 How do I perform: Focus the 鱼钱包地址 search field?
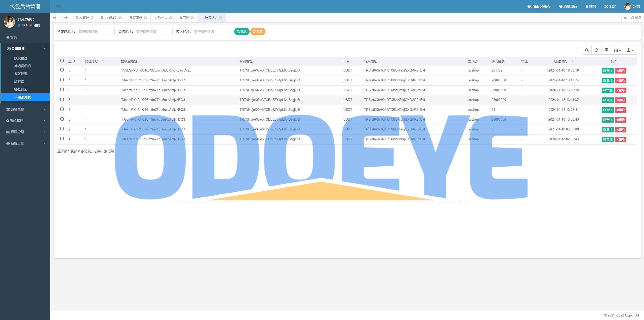point(96,31)
